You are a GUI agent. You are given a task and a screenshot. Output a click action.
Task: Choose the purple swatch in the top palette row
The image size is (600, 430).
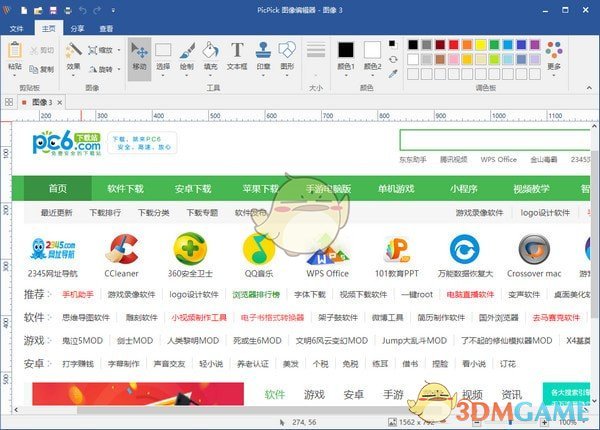(x=535, y=45)
